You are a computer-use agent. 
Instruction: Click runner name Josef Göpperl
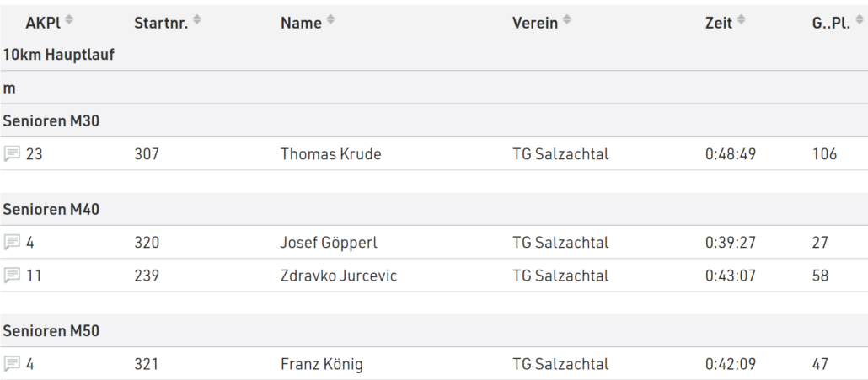pos(329,243)
